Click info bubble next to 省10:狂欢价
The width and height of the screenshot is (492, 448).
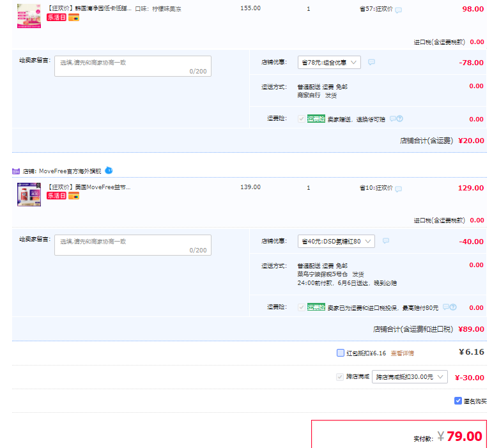tap(399, 189)
